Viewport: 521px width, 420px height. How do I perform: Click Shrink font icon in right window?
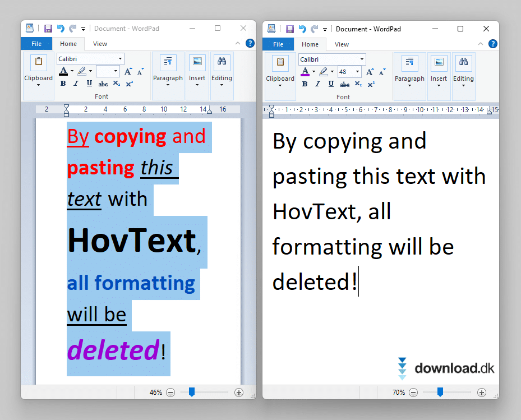[x=382, y=72]
